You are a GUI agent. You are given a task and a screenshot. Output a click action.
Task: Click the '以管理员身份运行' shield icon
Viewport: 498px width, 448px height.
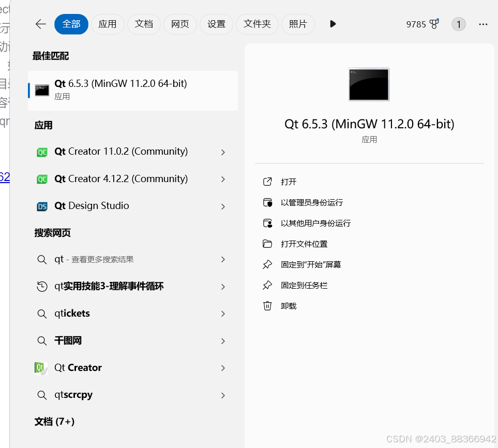(267, 202)
